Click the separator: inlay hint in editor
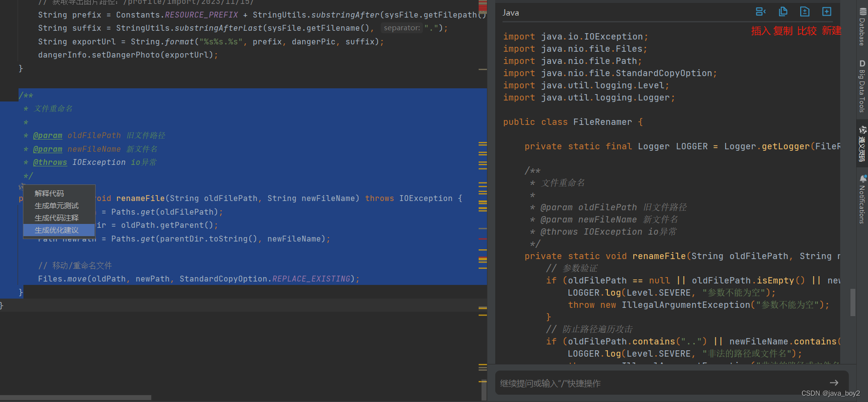868x402 pixels. click(402, 28)
